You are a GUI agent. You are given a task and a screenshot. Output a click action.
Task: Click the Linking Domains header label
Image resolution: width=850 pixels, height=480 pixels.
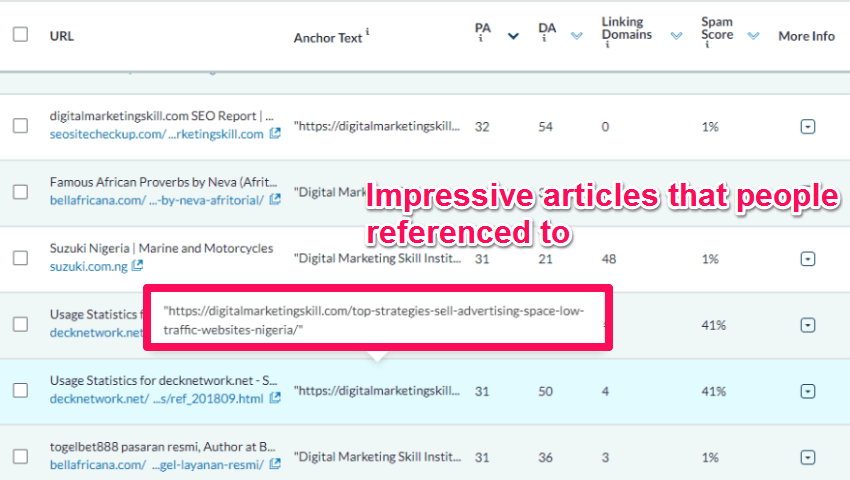point(627,28)
